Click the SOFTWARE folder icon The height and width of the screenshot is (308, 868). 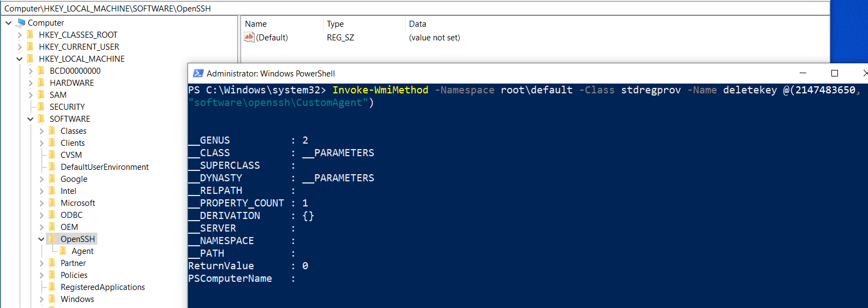(42, 119)
